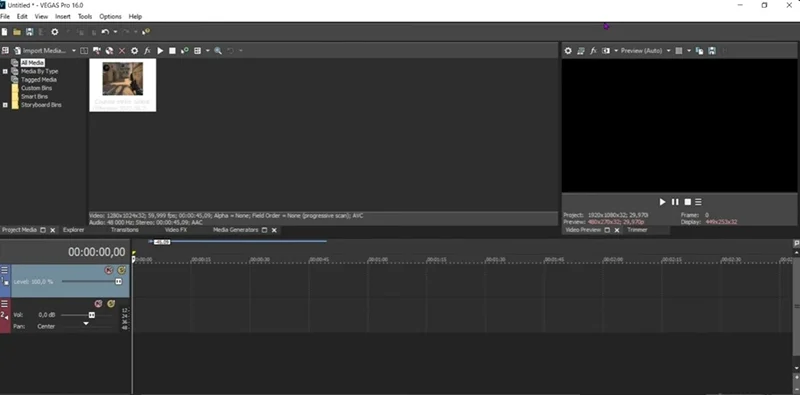Click the capture video icon in Project Media

pos(96,51)
